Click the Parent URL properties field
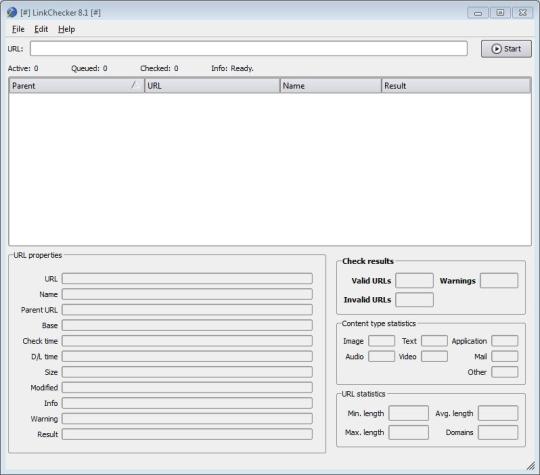540x475 pixels. point(187,310)
